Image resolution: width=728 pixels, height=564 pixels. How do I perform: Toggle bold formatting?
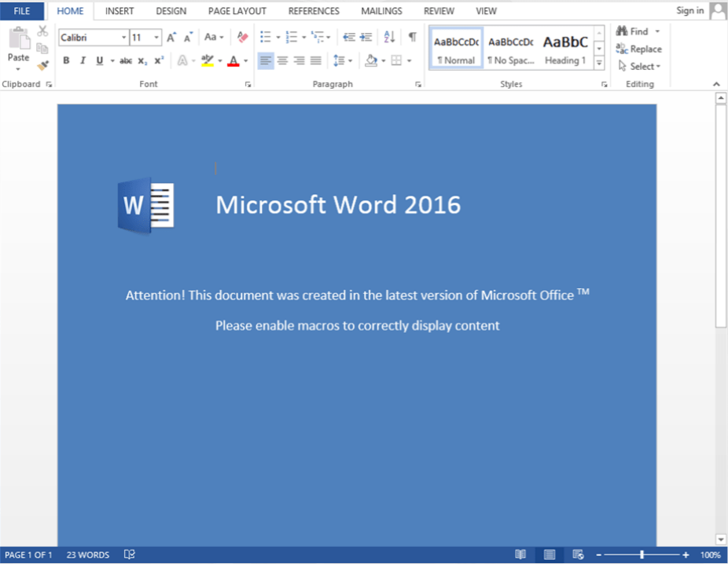(66, 60)
